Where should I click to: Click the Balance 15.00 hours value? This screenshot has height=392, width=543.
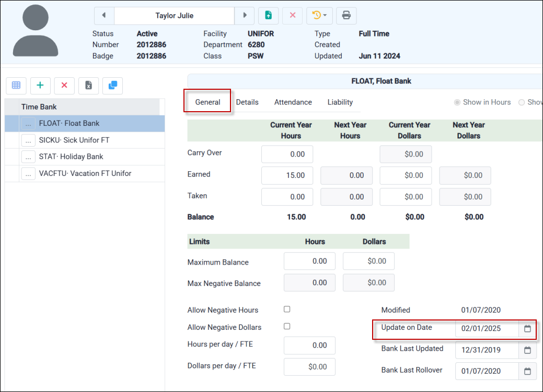coord(296,217)
